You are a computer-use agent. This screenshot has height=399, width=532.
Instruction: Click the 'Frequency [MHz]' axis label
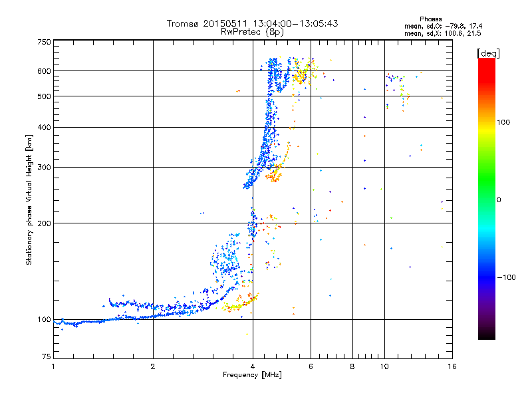click(x=252, y=375)
